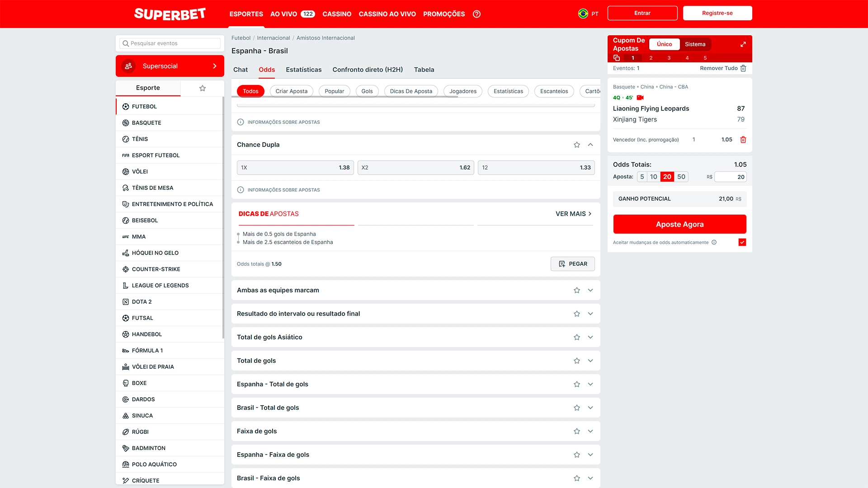Expand Resultado do intervalo ou resultado final
Image resolution: width=868 pixels, height=488 pixels.
(x=590, y=314)
